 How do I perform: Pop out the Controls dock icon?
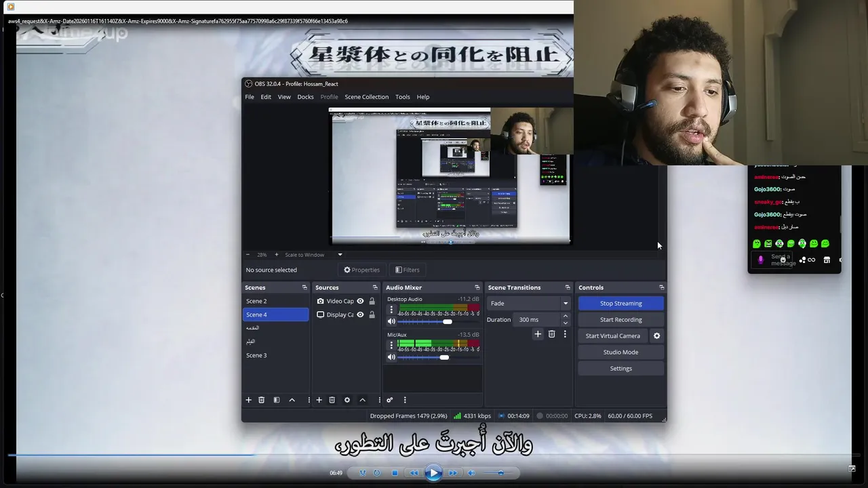click(662, 287)
